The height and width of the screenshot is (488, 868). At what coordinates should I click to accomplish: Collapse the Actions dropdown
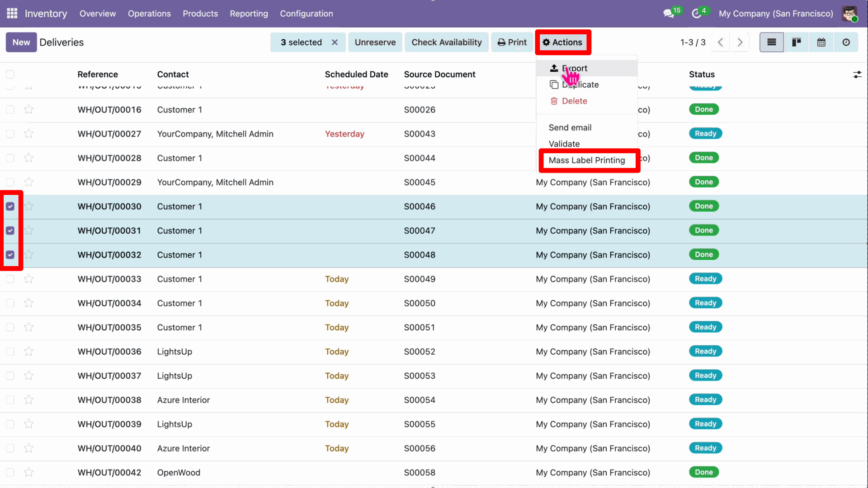[x=563, y=42]
